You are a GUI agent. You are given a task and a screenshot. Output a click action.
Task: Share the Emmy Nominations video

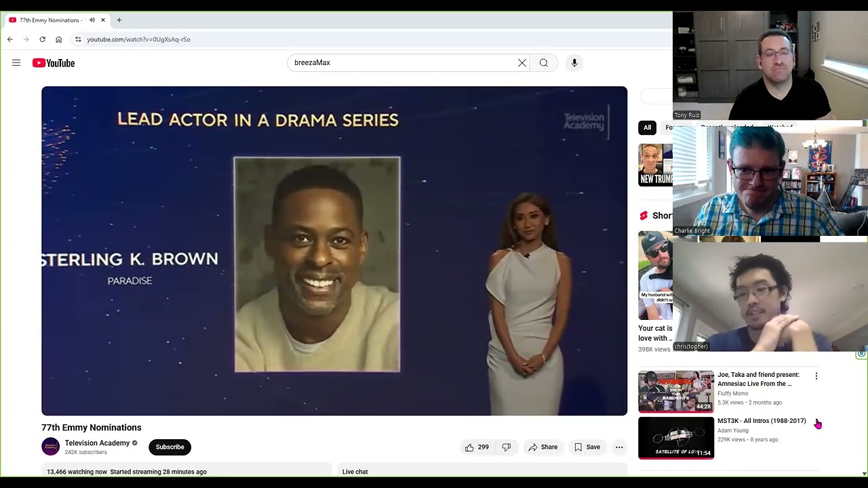tap(543, 447)
